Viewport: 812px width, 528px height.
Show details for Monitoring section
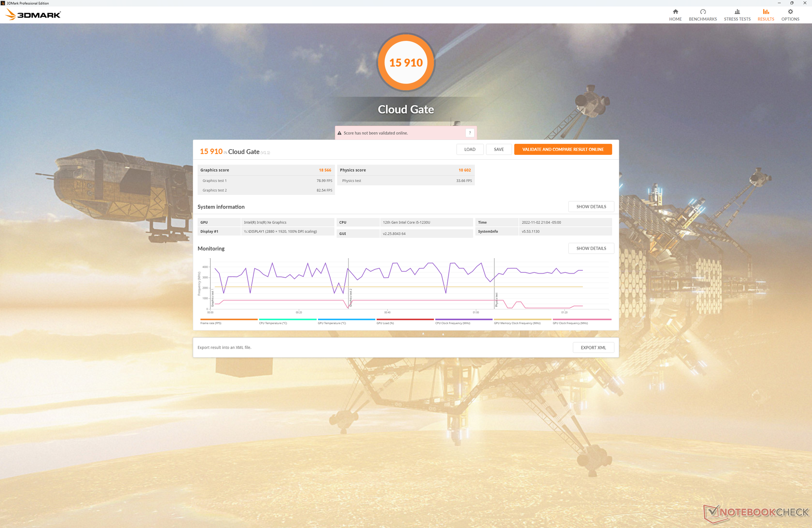591,248
